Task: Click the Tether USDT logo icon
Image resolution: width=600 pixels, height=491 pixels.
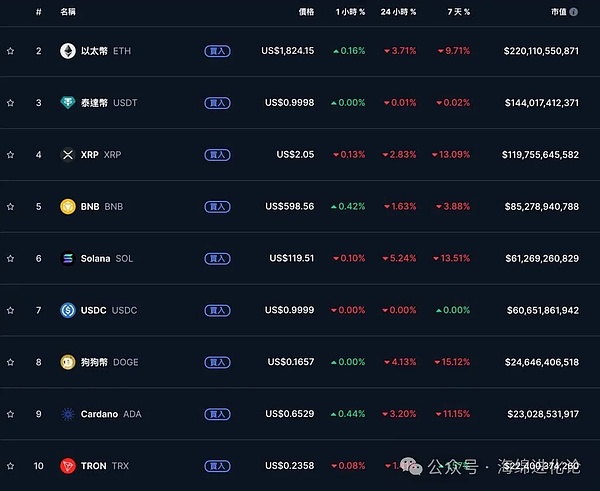Action: (68, 102)
